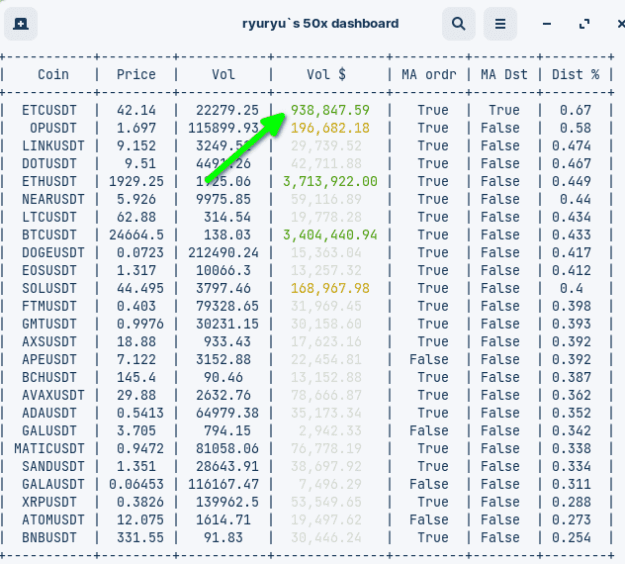The width and height of the screenshot is (625, 564).
Task: Select the APEUSDT coin name
Action: [49, 360]
